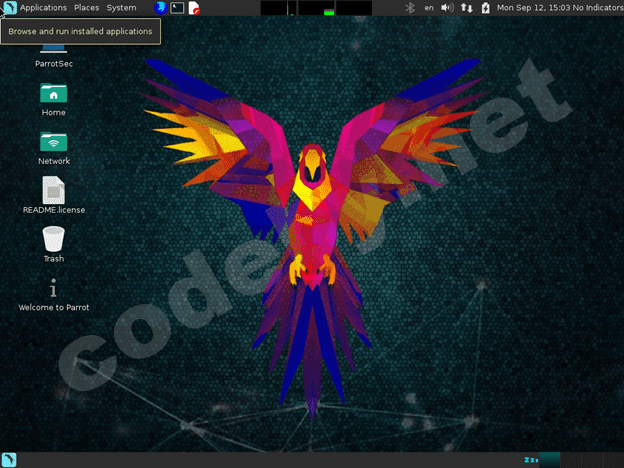Screen dimensions: 624x468
Task: Click the Parrot show-desktop icon in the bottom panel
Action: pyautogui.click(x=9, y=460)
